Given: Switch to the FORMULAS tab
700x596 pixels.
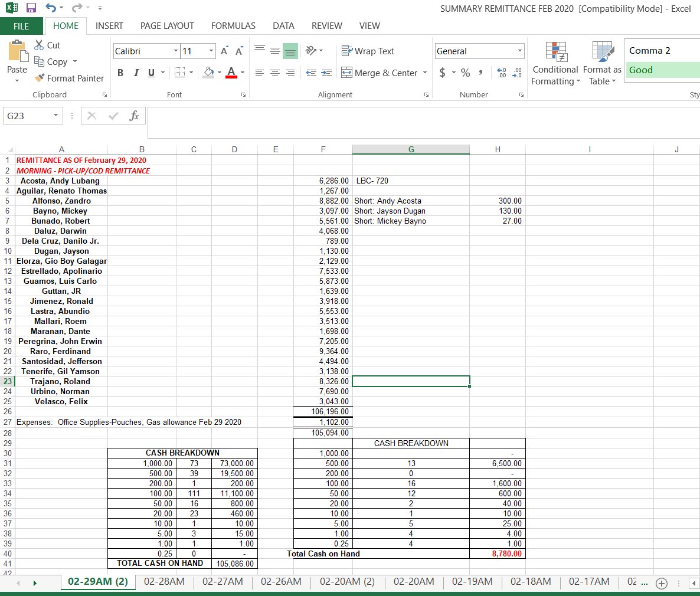Looking at the screenshot, I should (x=234, y=26).
